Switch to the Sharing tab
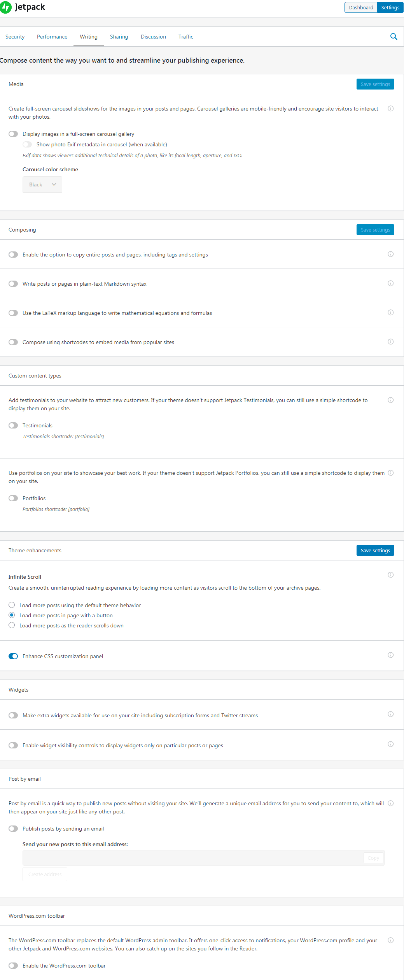 [119, 37]
